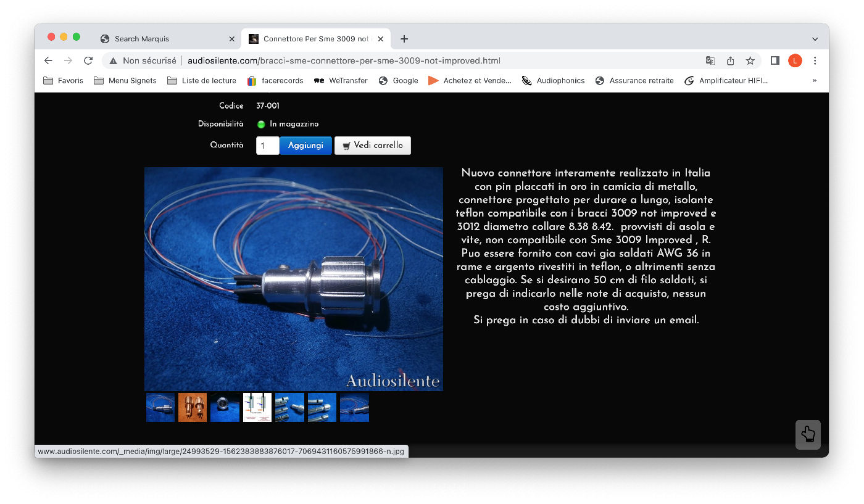Click the browser back arrow
This screenshot has width=864, height=504.
[x=48, y=60]
